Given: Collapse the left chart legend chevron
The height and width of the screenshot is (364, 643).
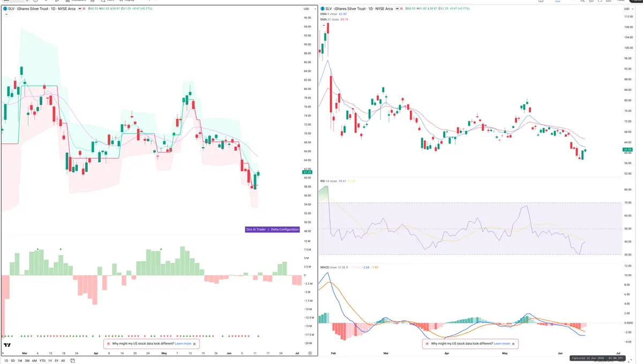Looking at the screenshot, I should pos(5,14).
